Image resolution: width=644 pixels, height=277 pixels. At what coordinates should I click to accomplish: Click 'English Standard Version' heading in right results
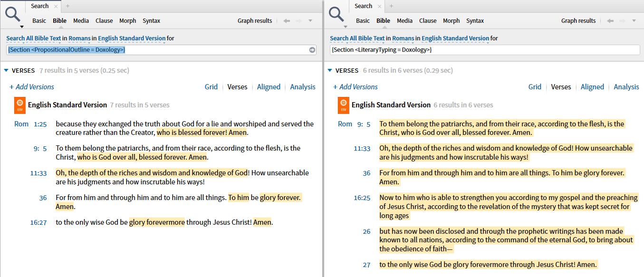click(x=391, y=105)
